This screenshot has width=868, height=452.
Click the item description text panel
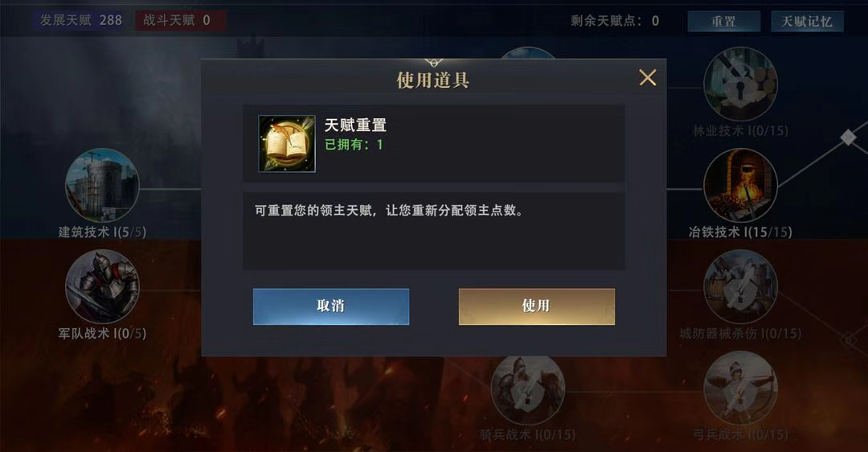pos(434,231)
